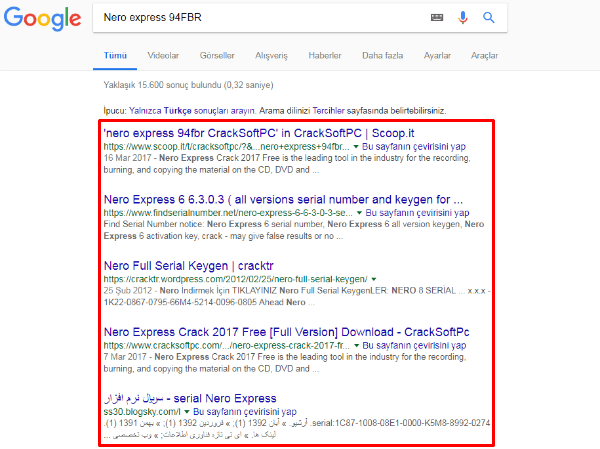Click the scoop.it green URL text
The width and height of the screenshot is (600, 449).
click(x=227, y=147)
